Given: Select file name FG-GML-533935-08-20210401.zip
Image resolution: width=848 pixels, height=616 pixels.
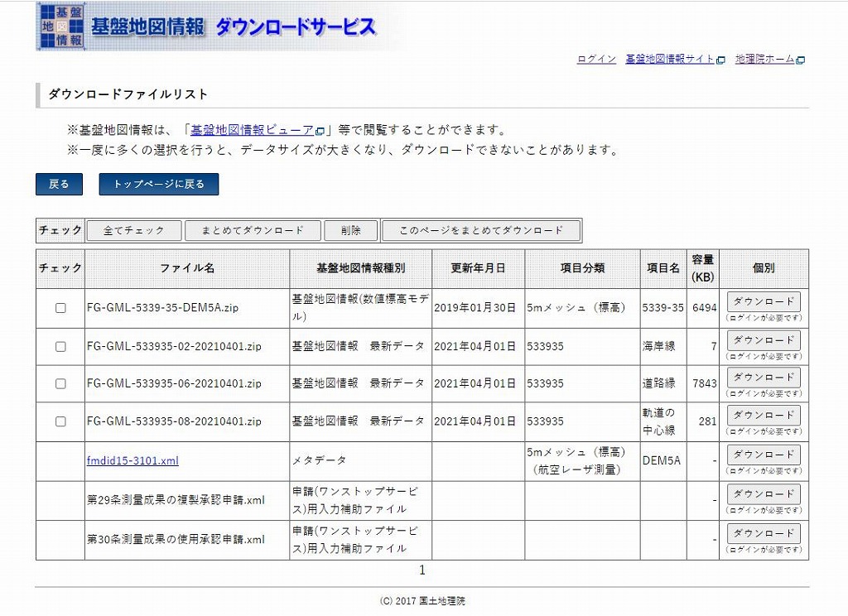Looking at the screenshot, I should click(x=174, y=421).
